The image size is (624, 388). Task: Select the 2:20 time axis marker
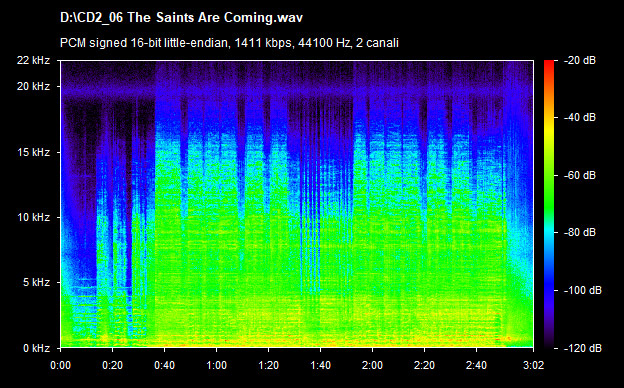(x=424, y=365)
